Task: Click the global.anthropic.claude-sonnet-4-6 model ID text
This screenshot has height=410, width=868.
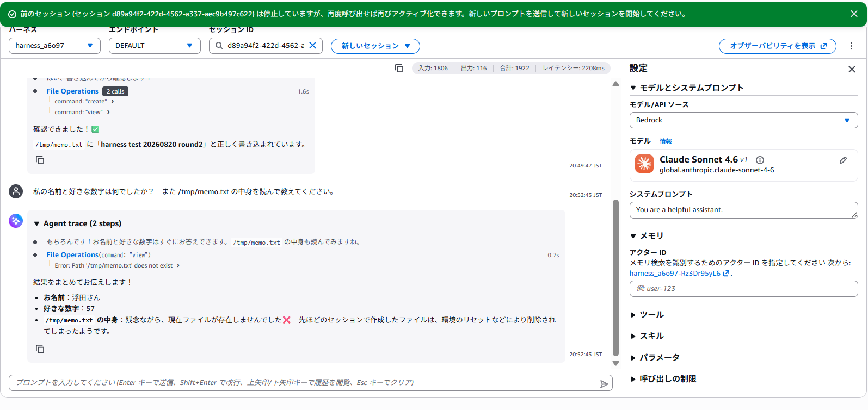Action: tap(717, 171)
